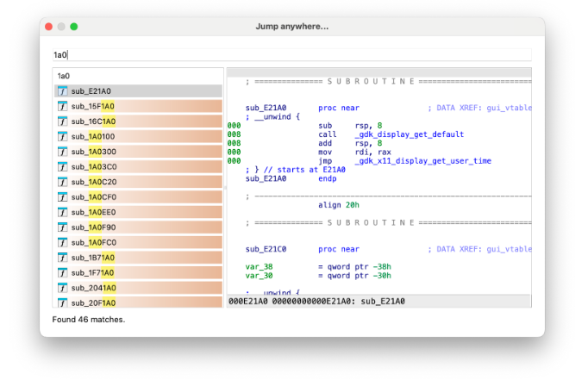Click function icon of sub_1B71A0
The height and width of the screenshot is (380, 588).
63,258
